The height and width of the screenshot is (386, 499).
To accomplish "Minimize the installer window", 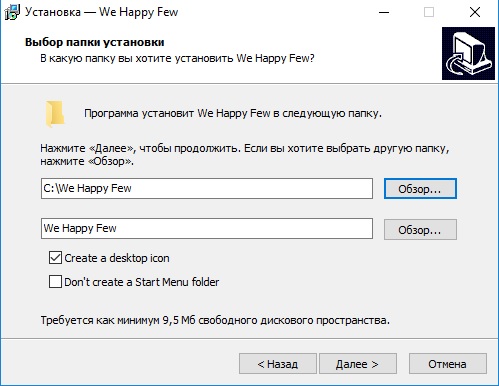I will 384,12.
